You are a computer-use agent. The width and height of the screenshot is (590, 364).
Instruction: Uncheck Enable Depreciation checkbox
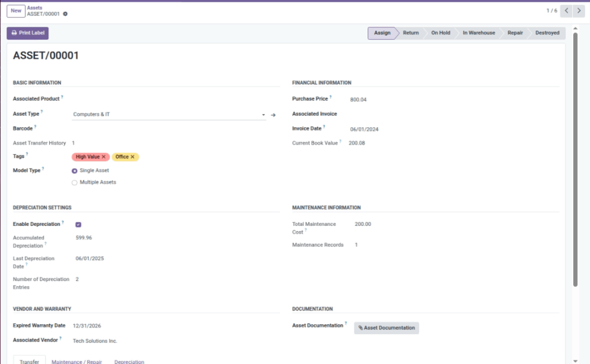(78, 225)
